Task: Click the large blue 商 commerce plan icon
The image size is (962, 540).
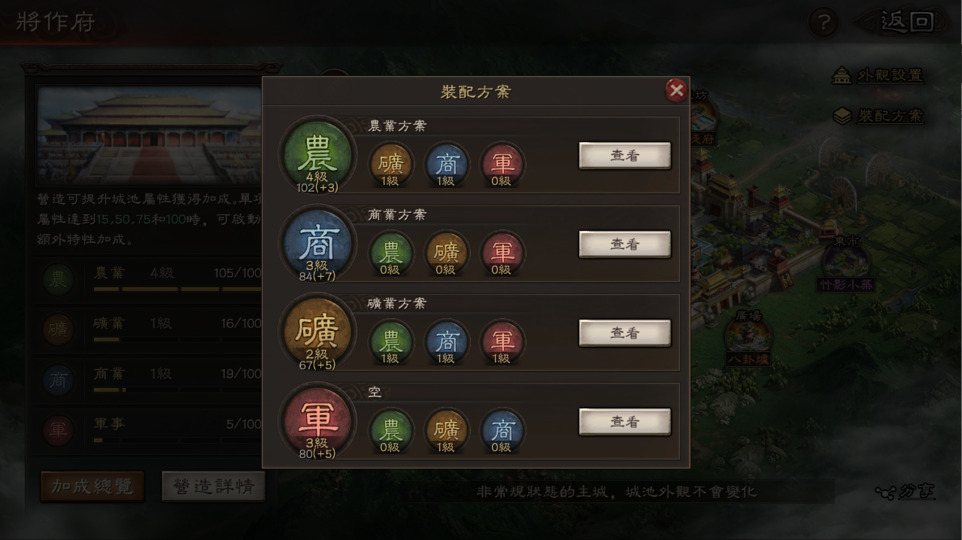Action: click(317, 244)
